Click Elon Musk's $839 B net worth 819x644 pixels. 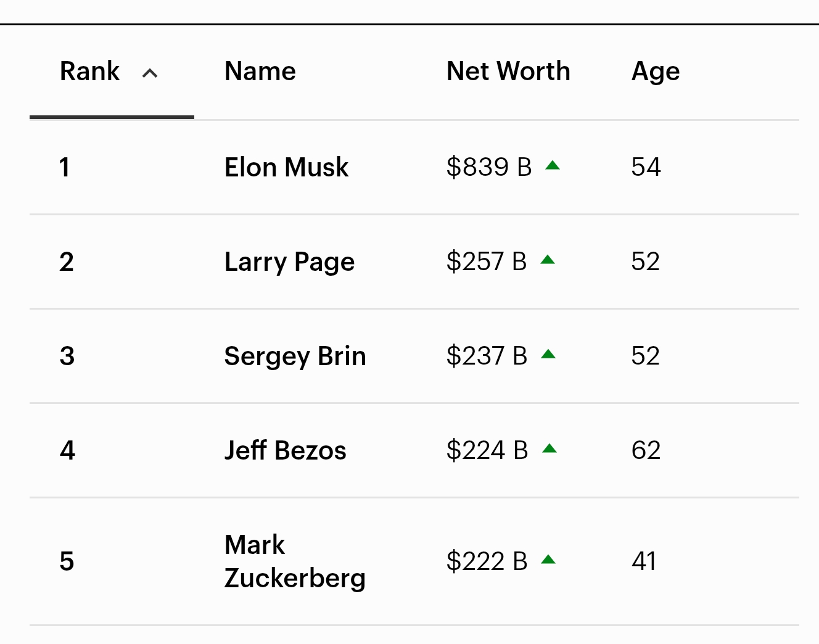coord(488,167)
